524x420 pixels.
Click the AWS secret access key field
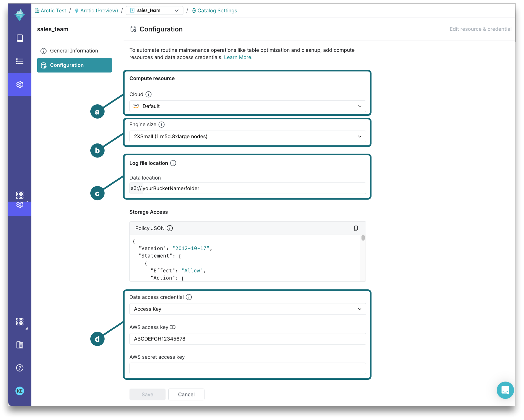coord(247,369)
